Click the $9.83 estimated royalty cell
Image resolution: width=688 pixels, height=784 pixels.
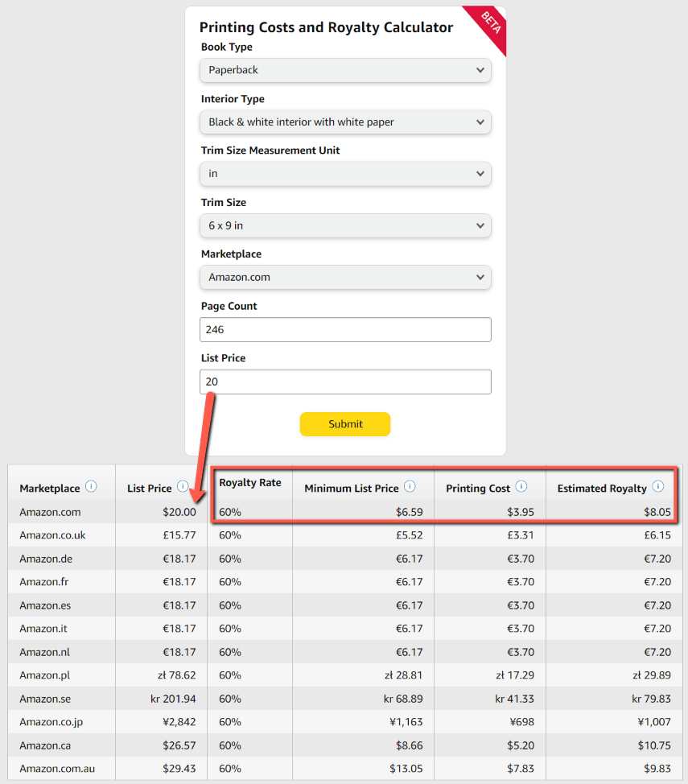coord(657,769)
